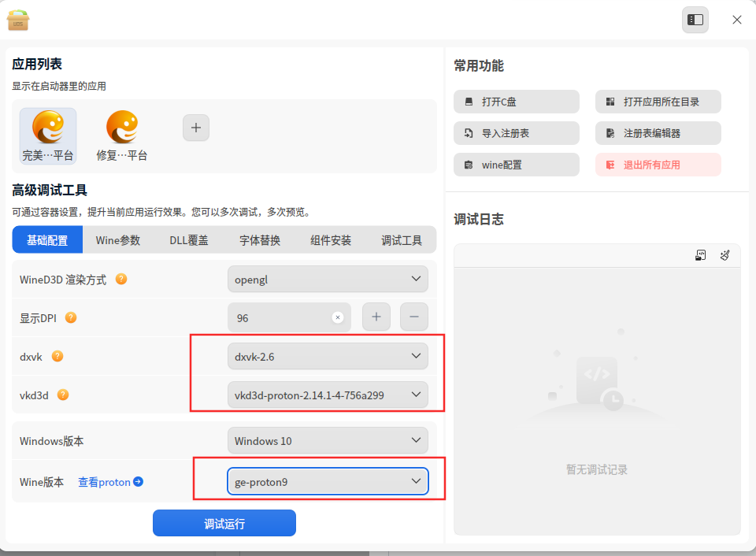Switch to the 字体替换 tab

(260, 239)
